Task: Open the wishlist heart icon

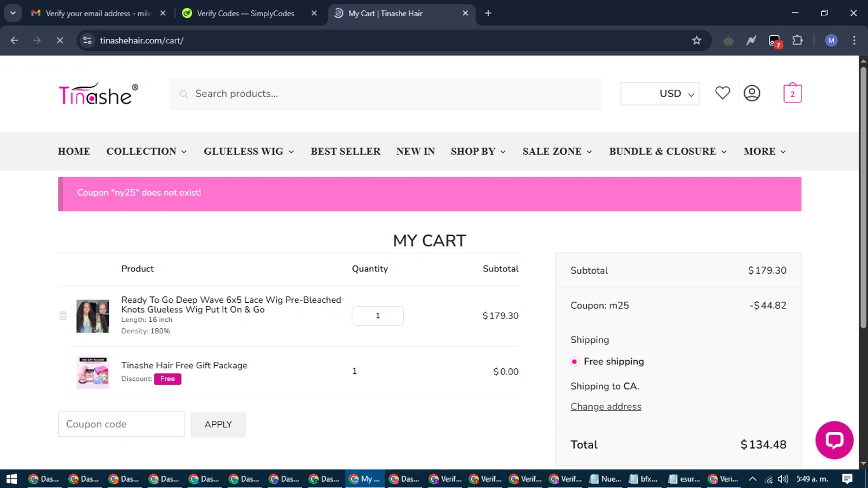Action: [722, 93]
